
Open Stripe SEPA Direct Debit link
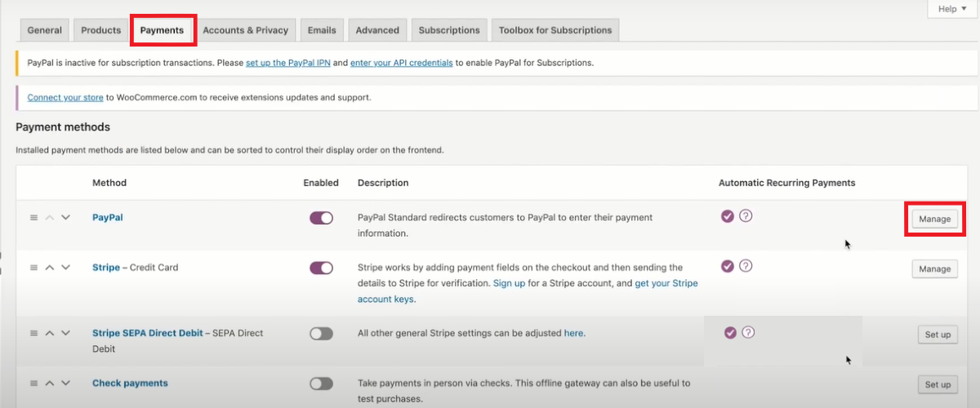(x=147, y=333)
